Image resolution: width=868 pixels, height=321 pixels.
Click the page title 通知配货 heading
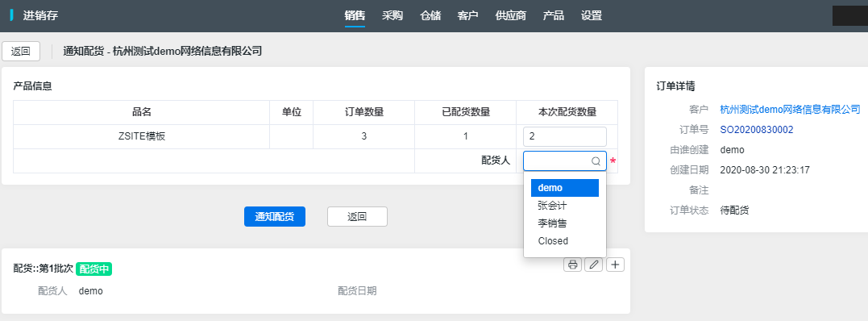coord(162,51)
